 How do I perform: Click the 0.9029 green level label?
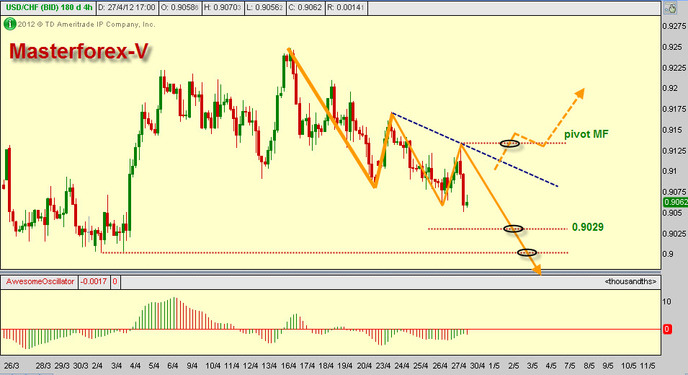coord(588,227)
